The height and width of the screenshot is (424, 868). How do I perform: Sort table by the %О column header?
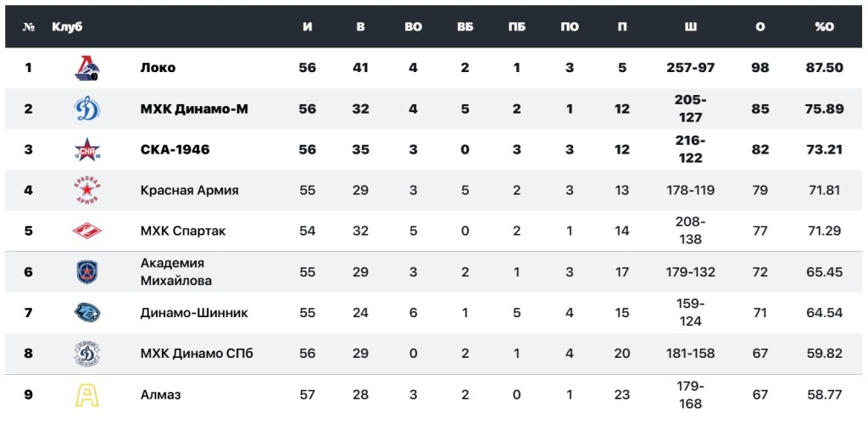(x=824, y=27)
